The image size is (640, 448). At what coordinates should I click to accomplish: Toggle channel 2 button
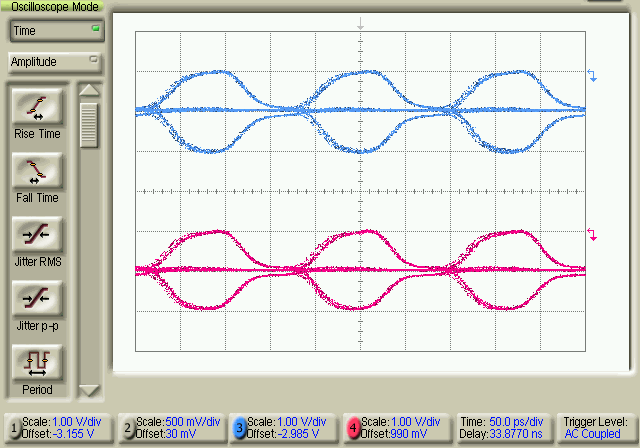pos(128,428)
